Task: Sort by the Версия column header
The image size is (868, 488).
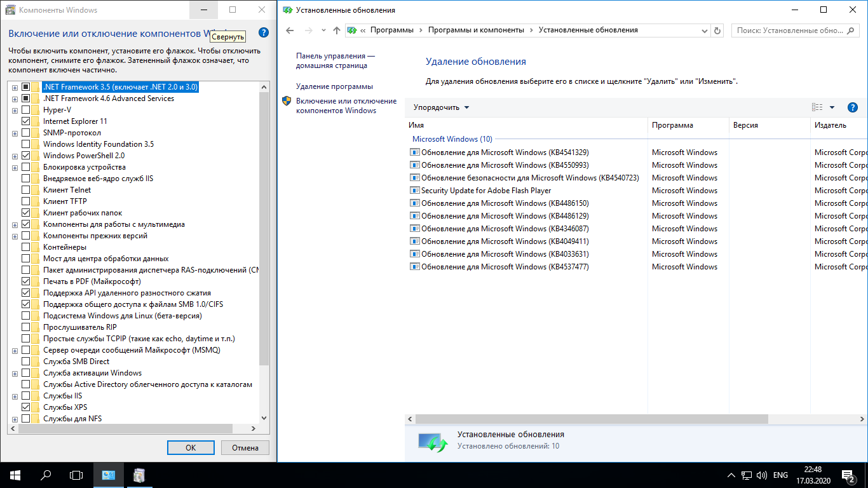Action: (770, 125)
